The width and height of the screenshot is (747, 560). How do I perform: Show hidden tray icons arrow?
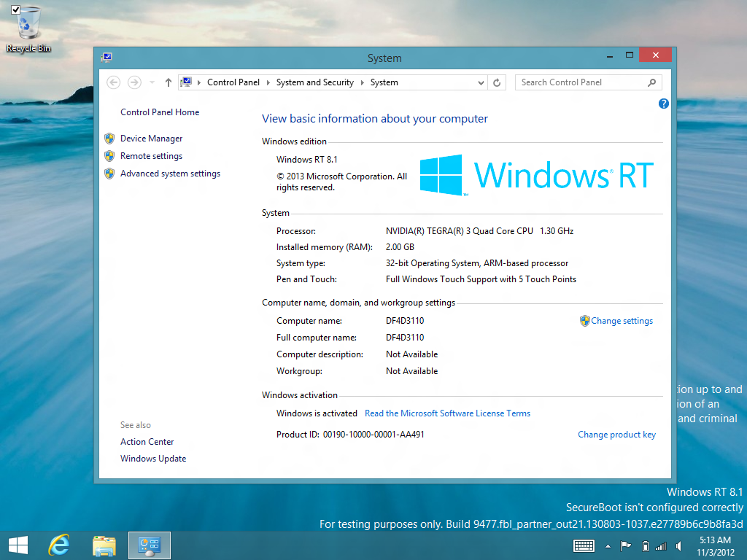[x=608, y=545]
